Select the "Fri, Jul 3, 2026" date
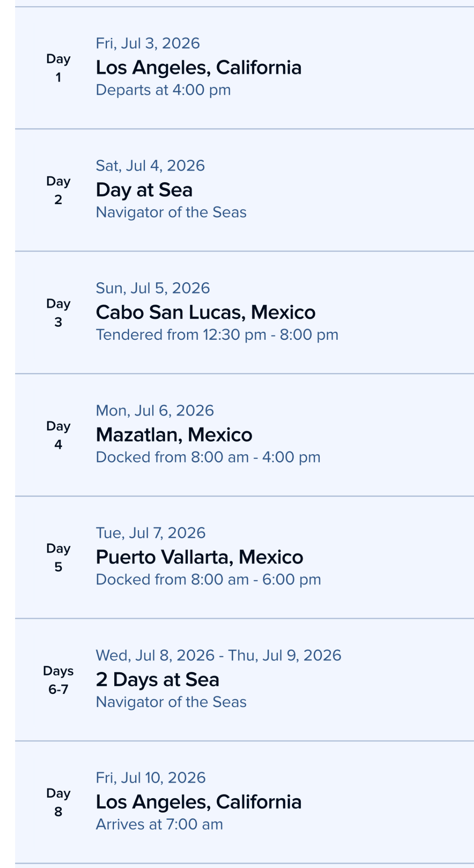 [148, 44]
